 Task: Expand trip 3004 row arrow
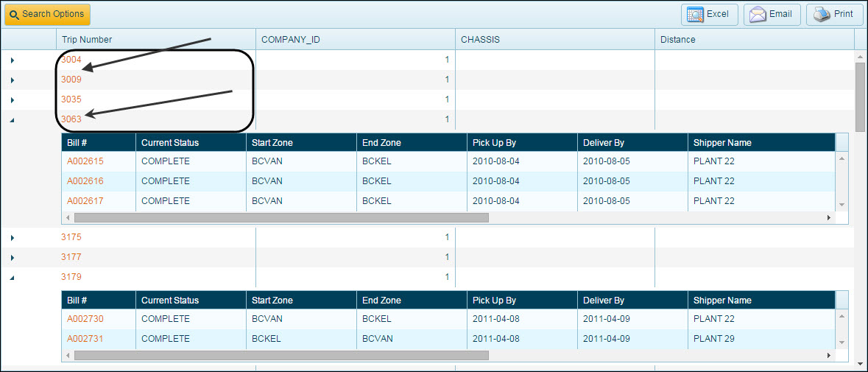[13, 60]
